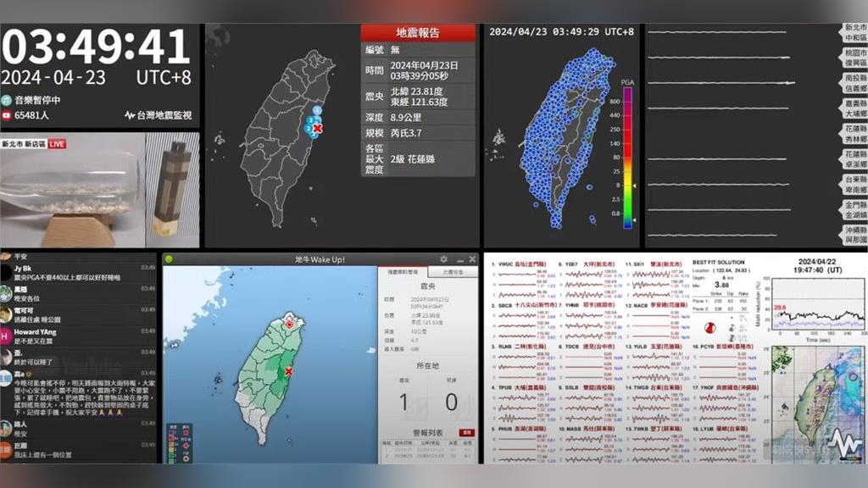Open settings gear in 地牛Wake Up! window
Viewport: 868px width, 488px height.
(x=443, y=259)
